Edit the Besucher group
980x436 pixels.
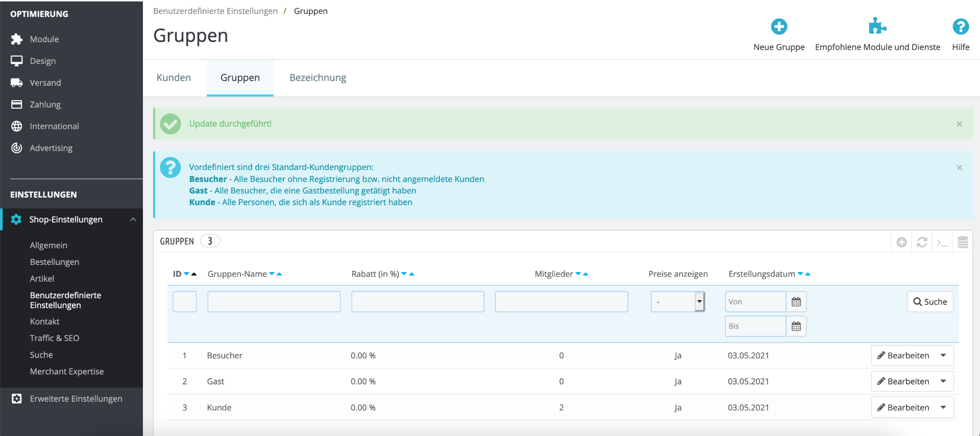(903, 355)
